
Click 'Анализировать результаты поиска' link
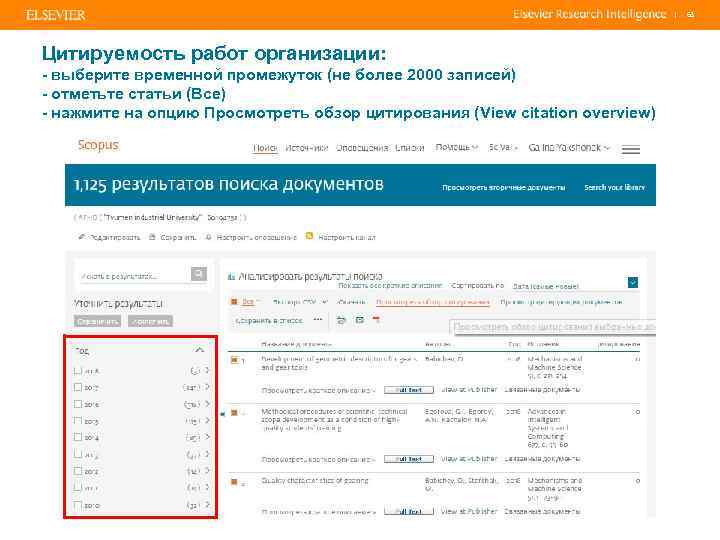(310, 276)
